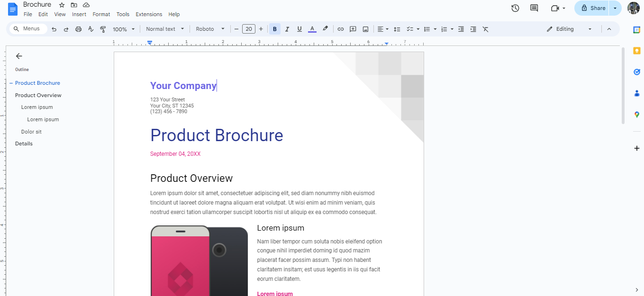Clear text formatting
The height and width of the screenshot is (296, 644).
[x=485, y=29]
